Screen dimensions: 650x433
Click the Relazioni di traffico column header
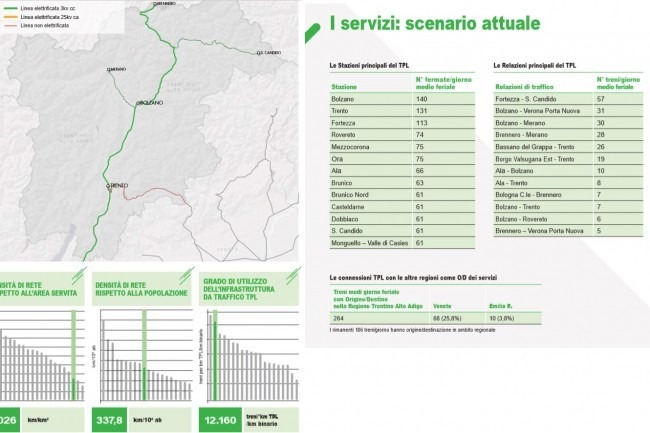pos(524,87)
